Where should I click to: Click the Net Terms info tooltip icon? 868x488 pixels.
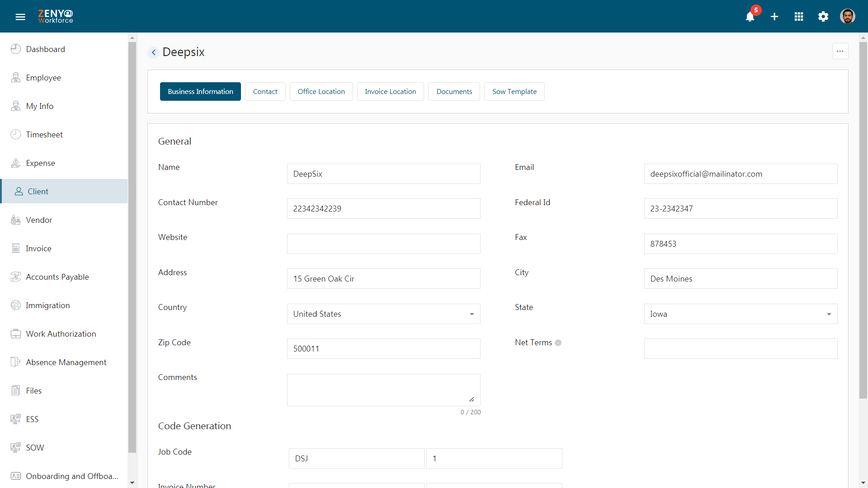558,343
